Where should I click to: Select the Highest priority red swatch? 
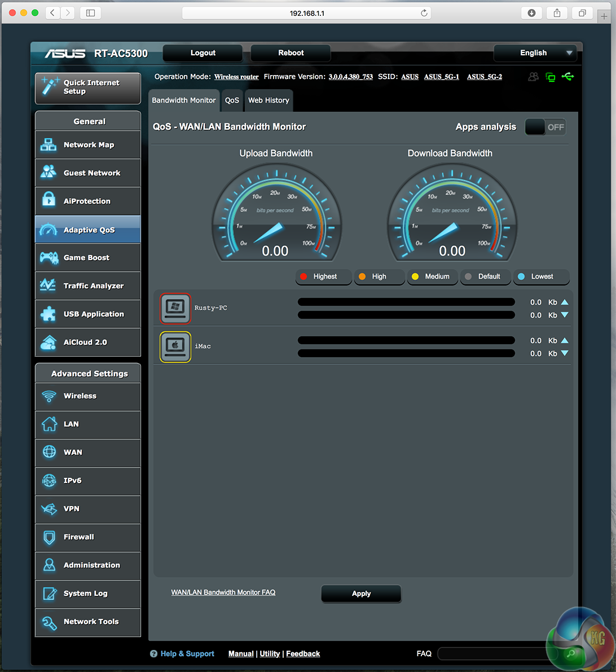[x=303, y=276]
